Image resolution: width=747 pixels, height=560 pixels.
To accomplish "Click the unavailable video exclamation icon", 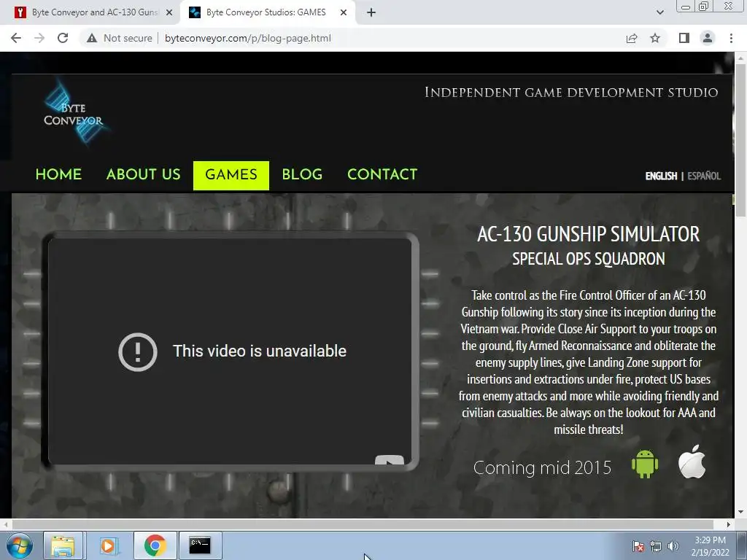I will [x=138, y=351].
